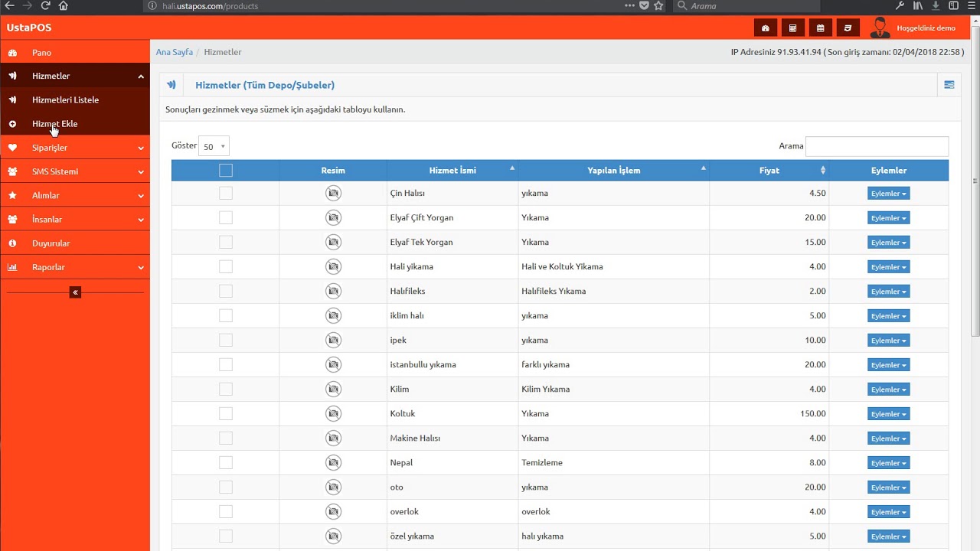
Task: Expand the SMS Sistemi sidebar menu
Action: tap(75, 171)
